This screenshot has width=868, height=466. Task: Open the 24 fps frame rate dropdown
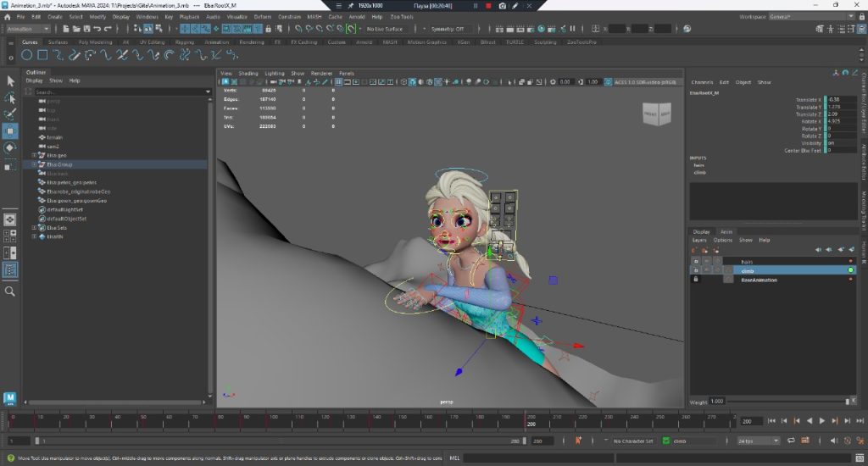758,441
